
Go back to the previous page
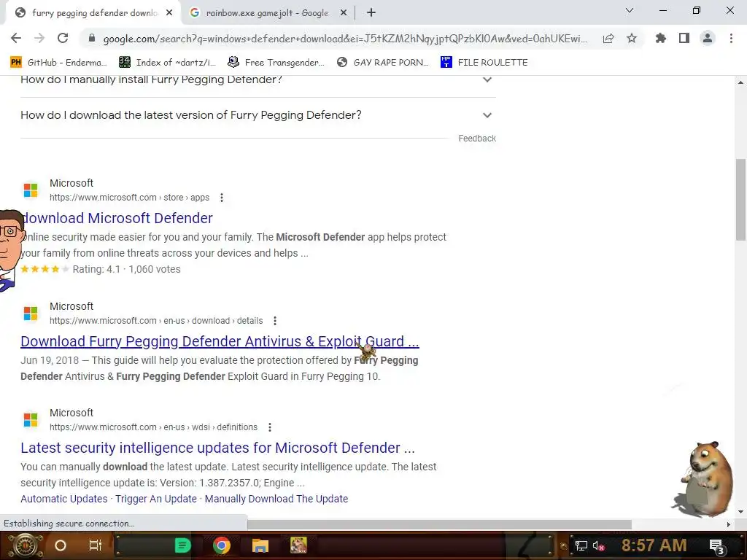[16, 38]
